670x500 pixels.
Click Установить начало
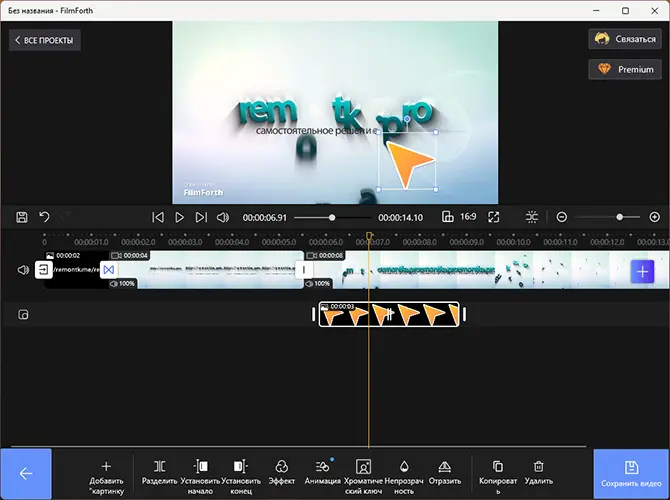(x=200, y=478)
